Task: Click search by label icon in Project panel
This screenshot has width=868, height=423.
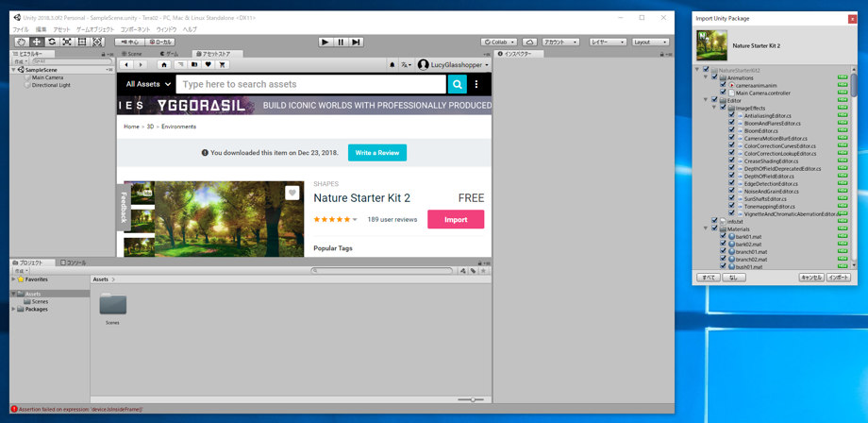Action: [473, 271]
